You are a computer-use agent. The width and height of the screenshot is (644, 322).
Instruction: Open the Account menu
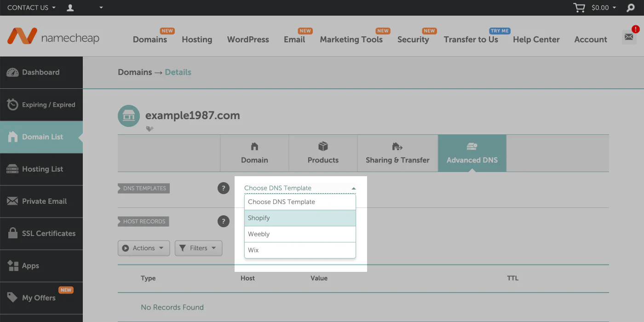(591, 40)
